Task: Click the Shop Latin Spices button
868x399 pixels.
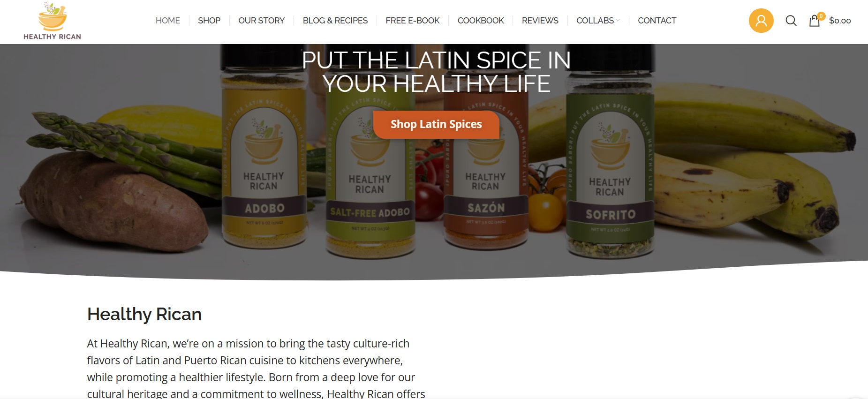Action: tap(436, 124)
